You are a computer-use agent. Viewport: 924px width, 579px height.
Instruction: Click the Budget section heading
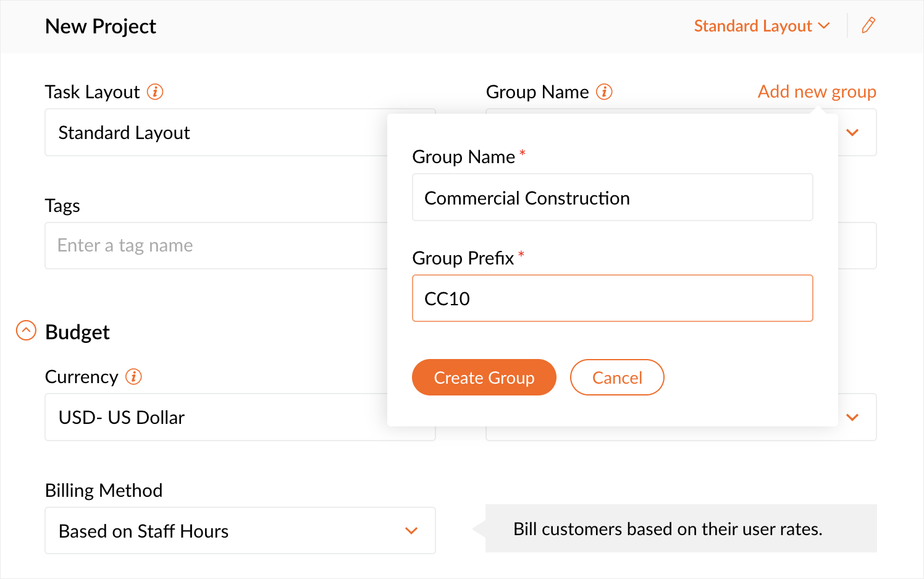pos(77,332)
